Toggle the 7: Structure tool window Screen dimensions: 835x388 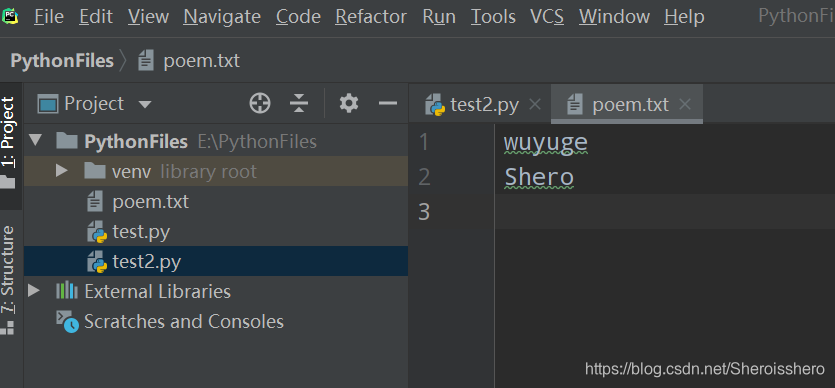(8, 279)
